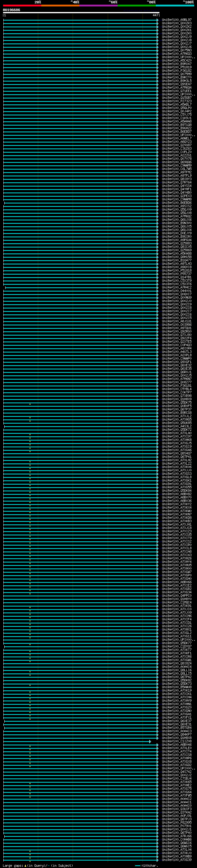The height and width of the screenshot is (868, 197).
Task: Open hit UniRef100_A9BL97
Action: (x=177, y=20)
